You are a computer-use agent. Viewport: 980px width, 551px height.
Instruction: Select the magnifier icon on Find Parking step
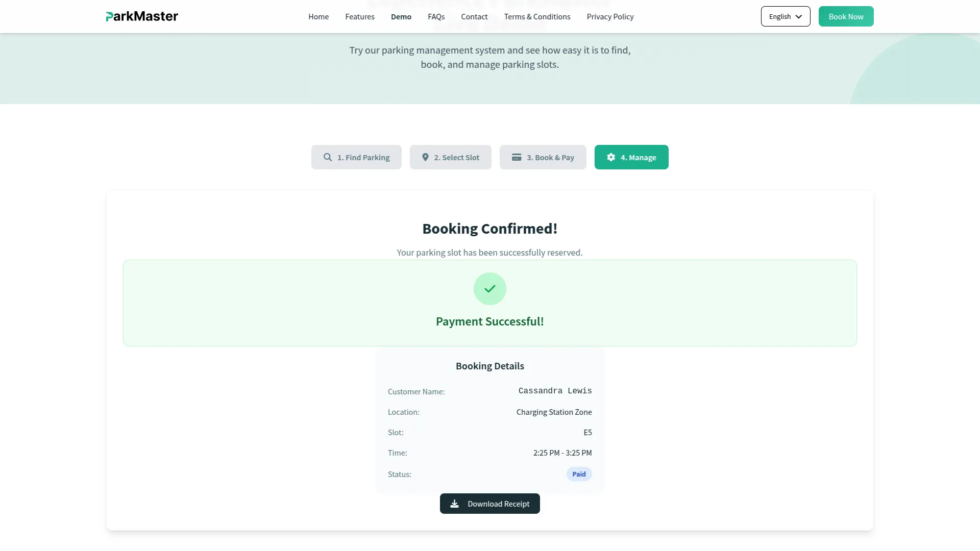click(328, 157)
